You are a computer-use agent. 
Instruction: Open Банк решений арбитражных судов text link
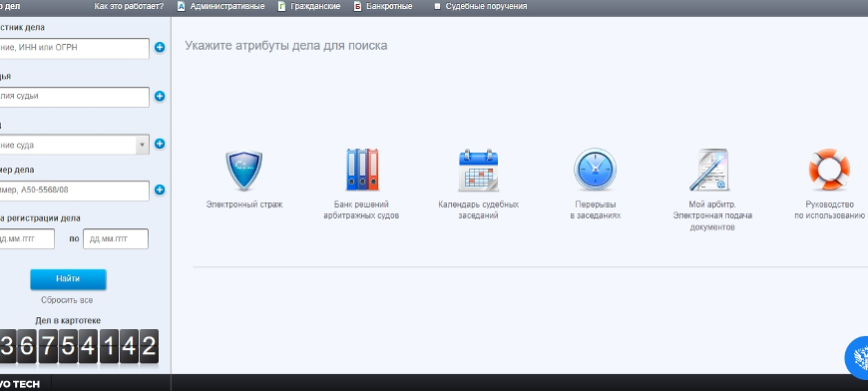(x=361, y=209)
